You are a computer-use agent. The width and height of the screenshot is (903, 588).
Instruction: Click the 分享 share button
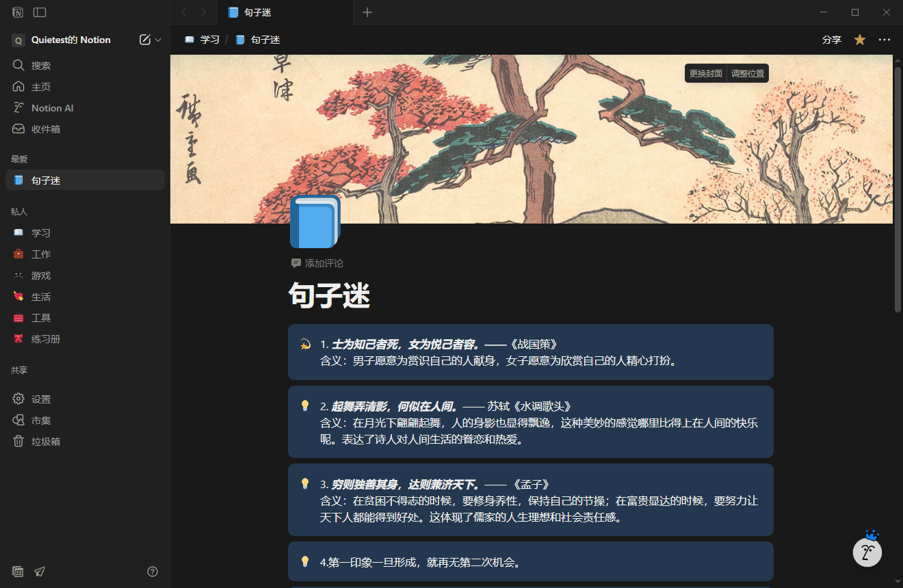pyautogui.click(x=832, y=40)
